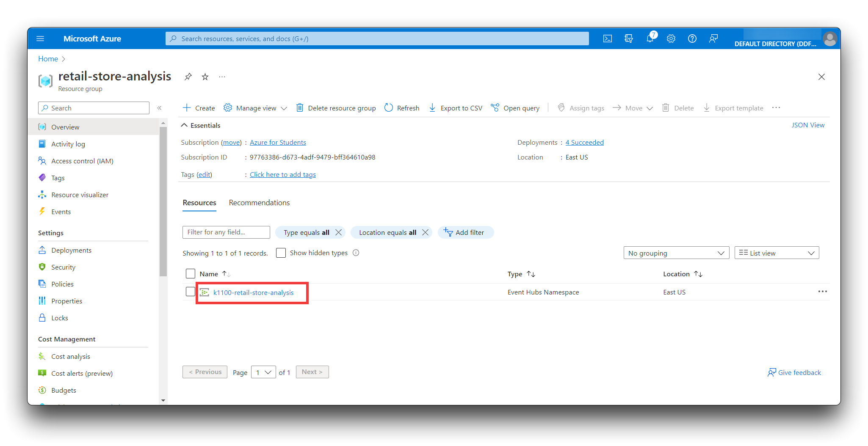The image size is (868, 446).
Task: Open the feedback icon in the top bar
Action: point(713,39)
